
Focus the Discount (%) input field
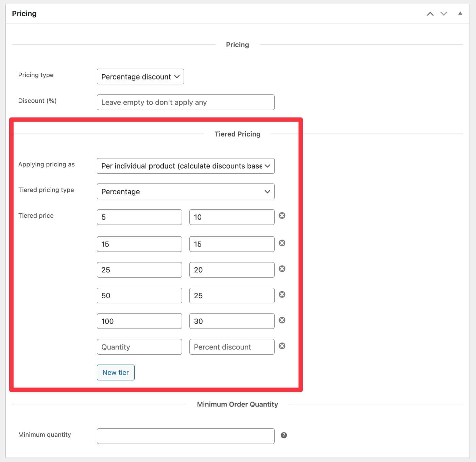coord(186,102)
